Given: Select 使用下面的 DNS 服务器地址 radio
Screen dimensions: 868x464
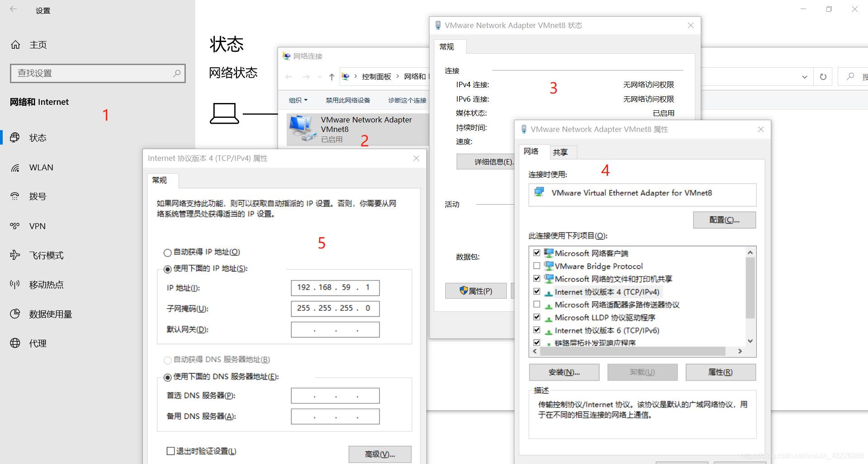Looking at the screenshot, I should click(167, 377).
